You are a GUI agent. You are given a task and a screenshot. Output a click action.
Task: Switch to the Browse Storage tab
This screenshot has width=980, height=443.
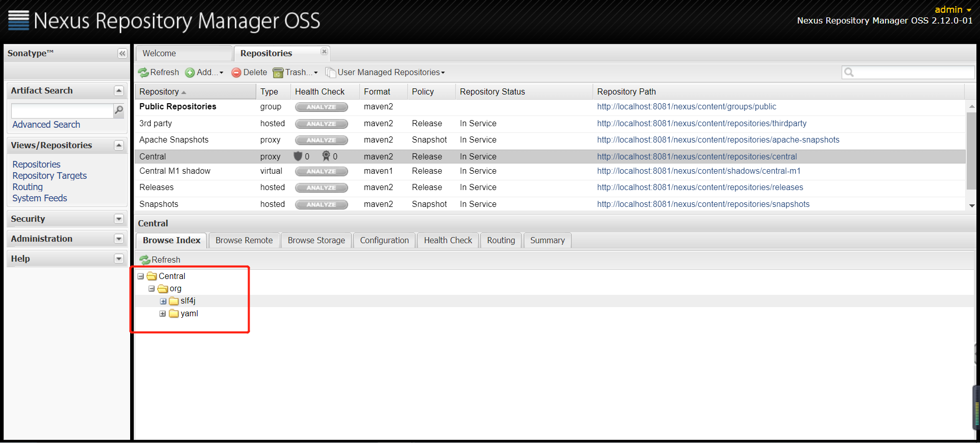[x=316, y=240]
